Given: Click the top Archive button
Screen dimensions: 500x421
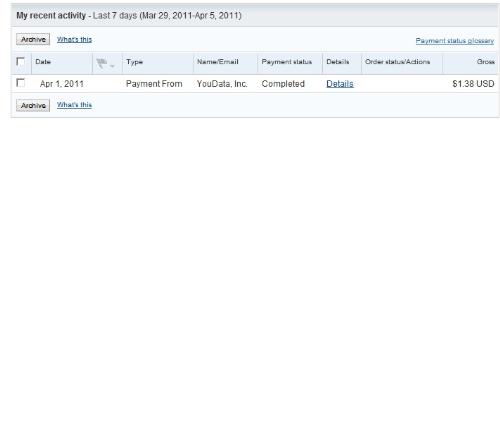Looking at the screenshot, I should click(x=33, y=39).
